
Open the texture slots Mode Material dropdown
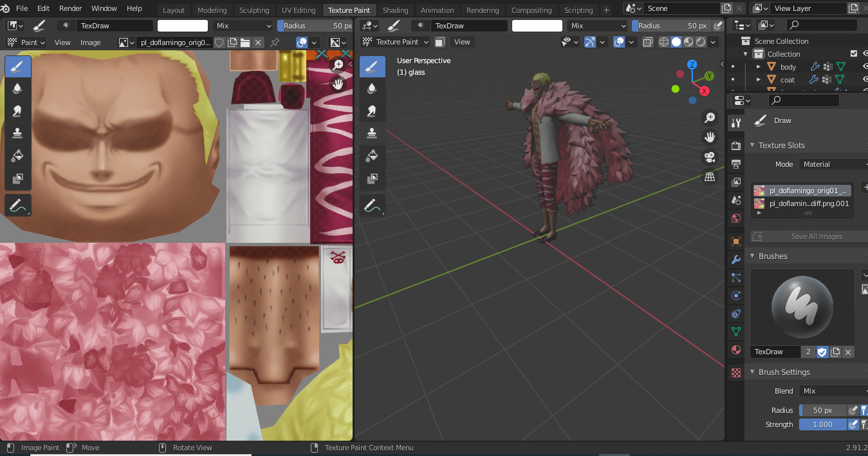(x=833, y=164)
